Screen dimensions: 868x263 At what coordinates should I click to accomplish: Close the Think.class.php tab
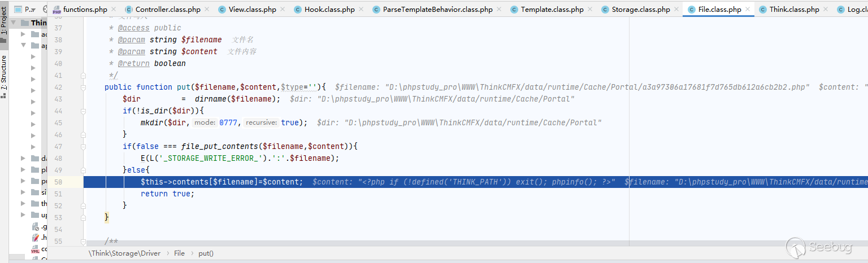tap(827, 10)
